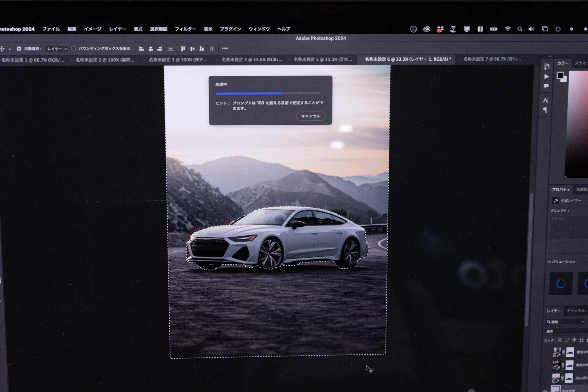This screenshot has width=588, height=392.
Task: Uncheck the 自動選択 checkbox
Action: pyautogui.click(x=19, y=49)
